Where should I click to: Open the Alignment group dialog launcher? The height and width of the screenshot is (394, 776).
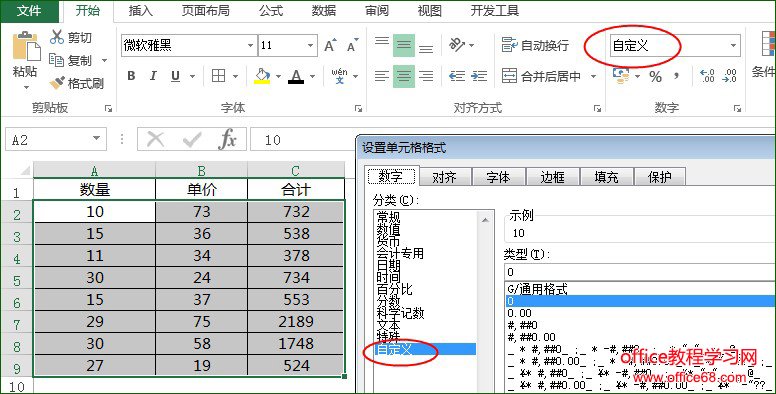(x=597, y=108)
